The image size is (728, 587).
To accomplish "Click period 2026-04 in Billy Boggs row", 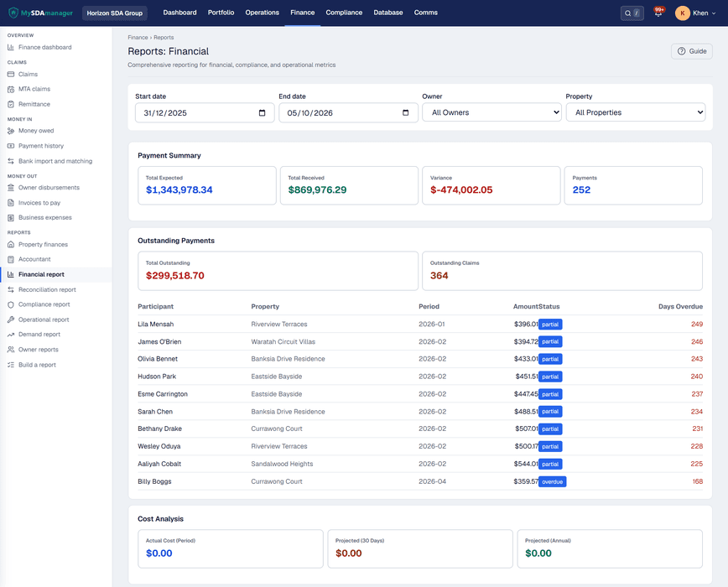I will pyautogui.click(x=432, y=481).
